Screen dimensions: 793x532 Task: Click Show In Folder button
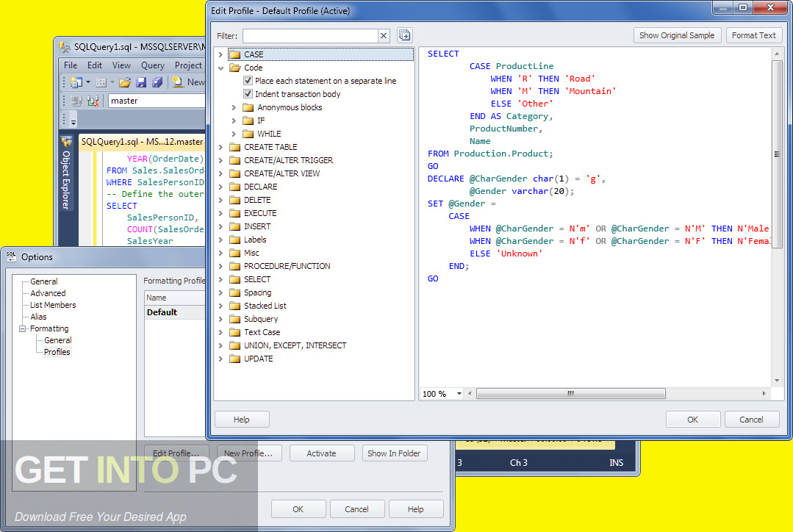394,453
